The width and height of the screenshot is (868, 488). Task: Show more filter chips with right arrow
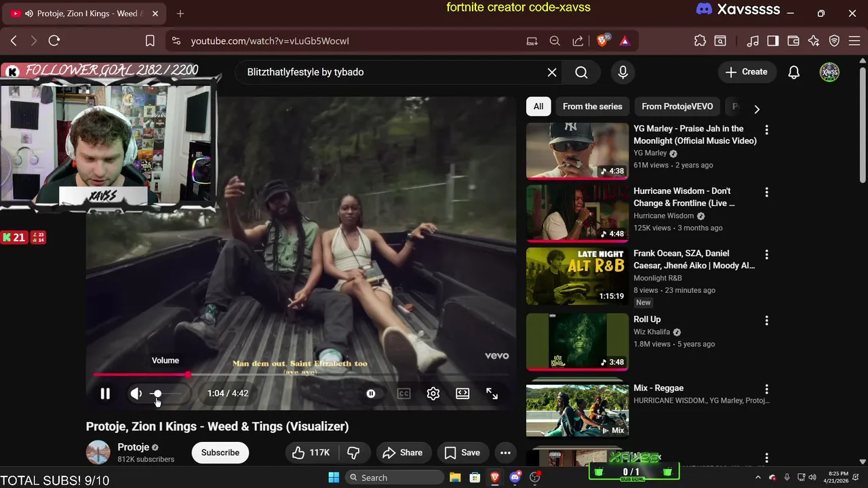click(757, 108)
